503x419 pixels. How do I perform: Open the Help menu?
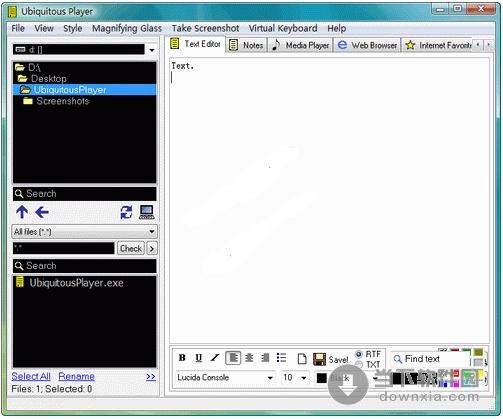tap(337, 28)
